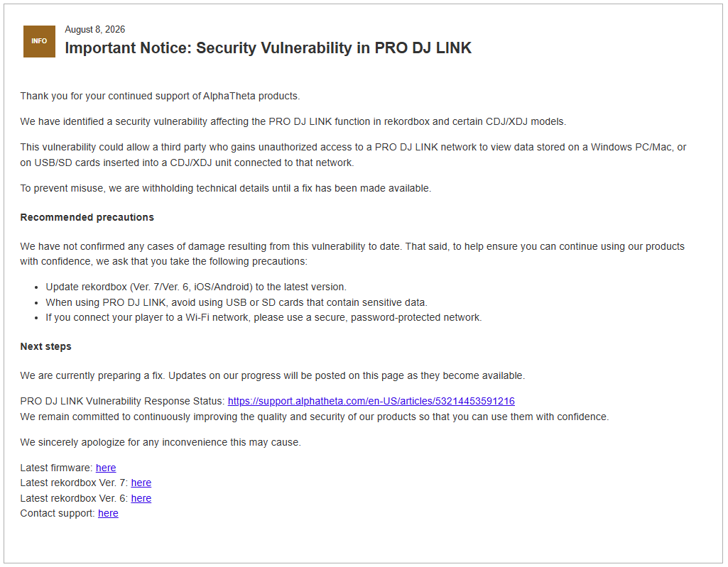
Task: Click the 'Contact support:' label text
Action: (58, 514)
